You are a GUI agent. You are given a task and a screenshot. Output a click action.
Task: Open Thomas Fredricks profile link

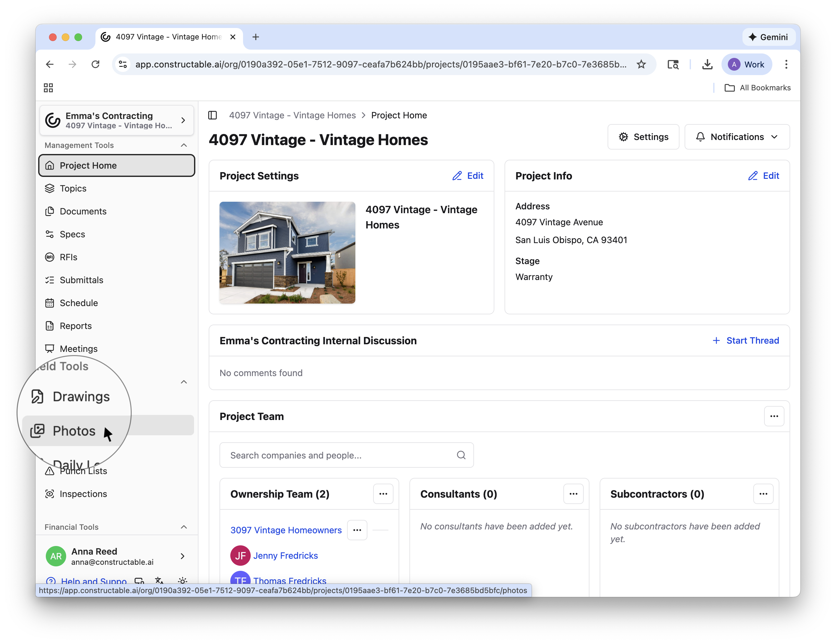tap(290, 580)
